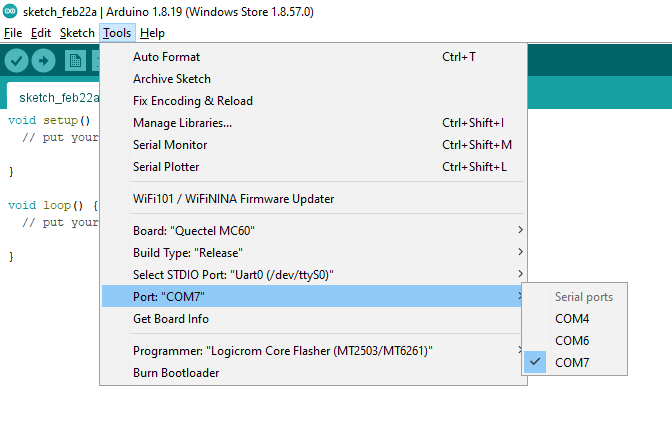Expand the Programmer Logicrom Core Flasher submenu

(x=312, y=351)
